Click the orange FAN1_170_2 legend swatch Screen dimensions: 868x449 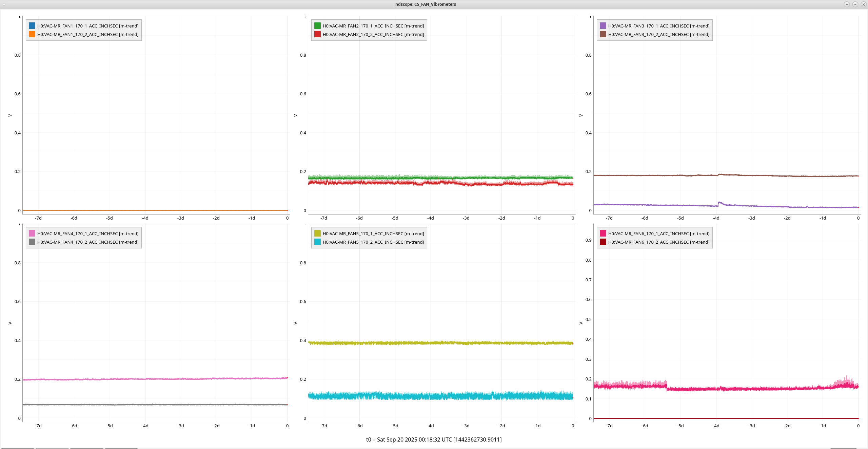click(x=32, y=34)
